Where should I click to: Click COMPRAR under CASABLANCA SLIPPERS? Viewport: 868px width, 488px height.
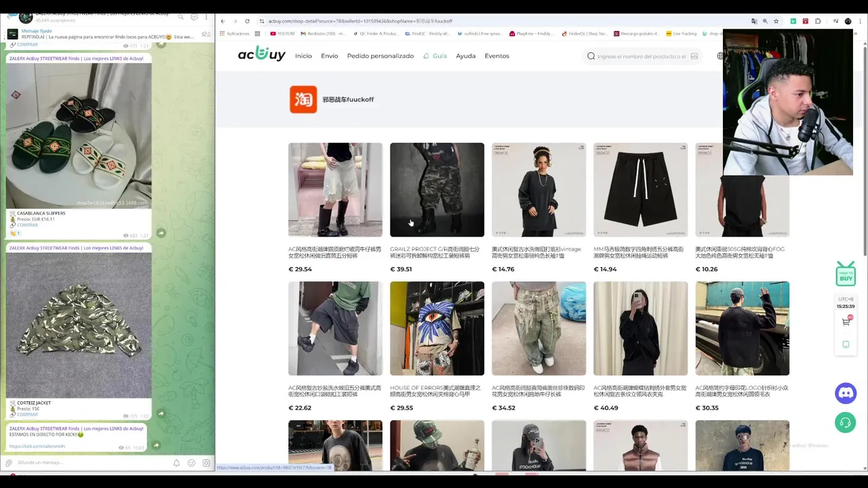[x=28, y=225]
